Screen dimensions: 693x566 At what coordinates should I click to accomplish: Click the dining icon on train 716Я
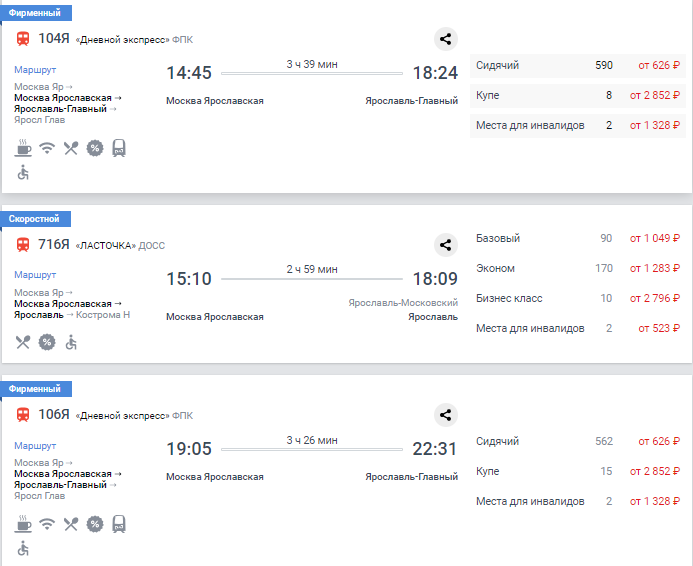(x=23, y=342)
